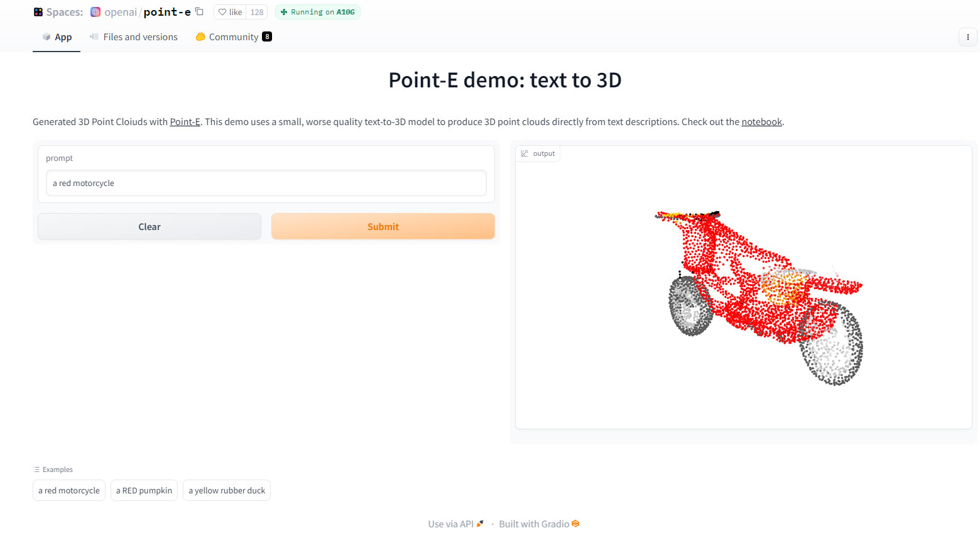Click inside the prompt text field

click(266, 183)
